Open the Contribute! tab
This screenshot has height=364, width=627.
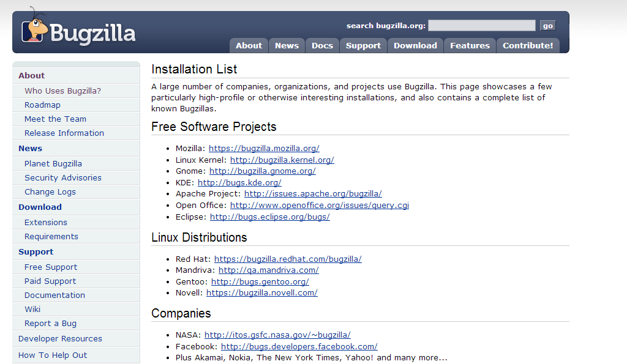click(x=527, y=46)
